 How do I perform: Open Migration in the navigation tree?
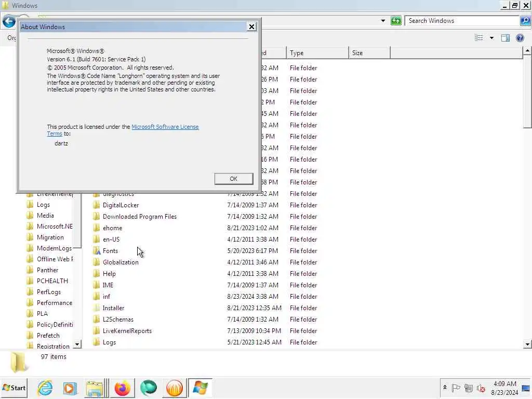point(50,237)
